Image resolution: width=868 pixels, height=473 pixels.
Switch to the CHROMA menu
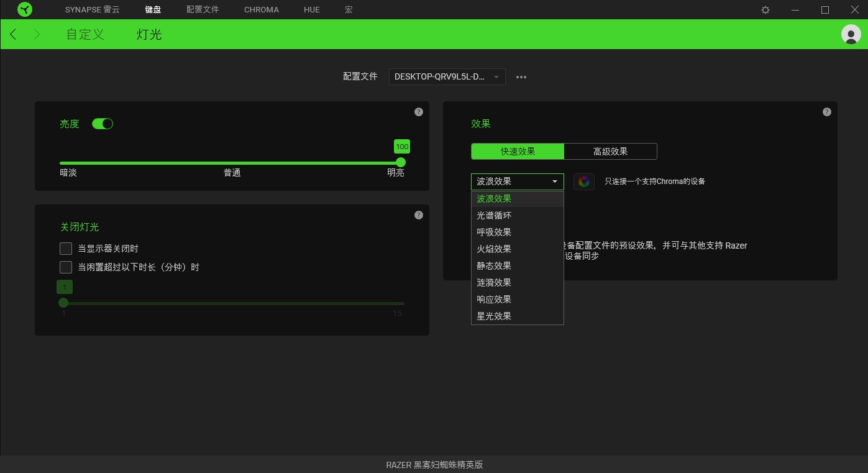point(261,9)
